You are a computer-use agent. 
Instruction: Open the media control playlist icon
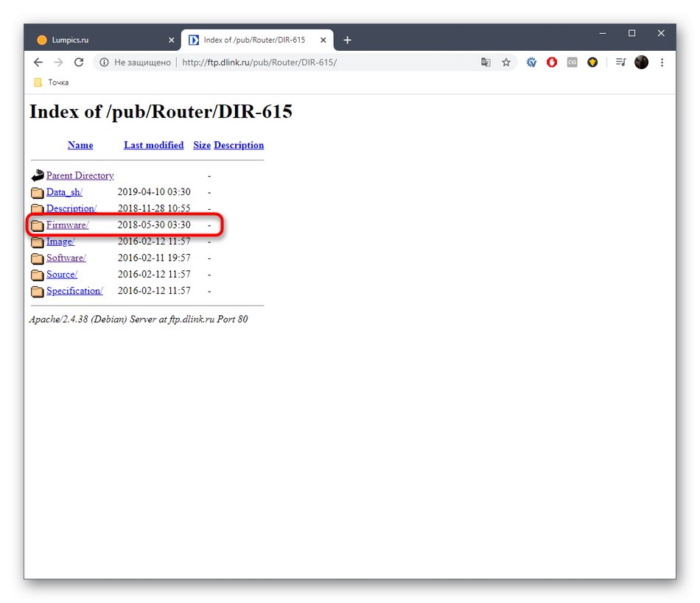620,63
